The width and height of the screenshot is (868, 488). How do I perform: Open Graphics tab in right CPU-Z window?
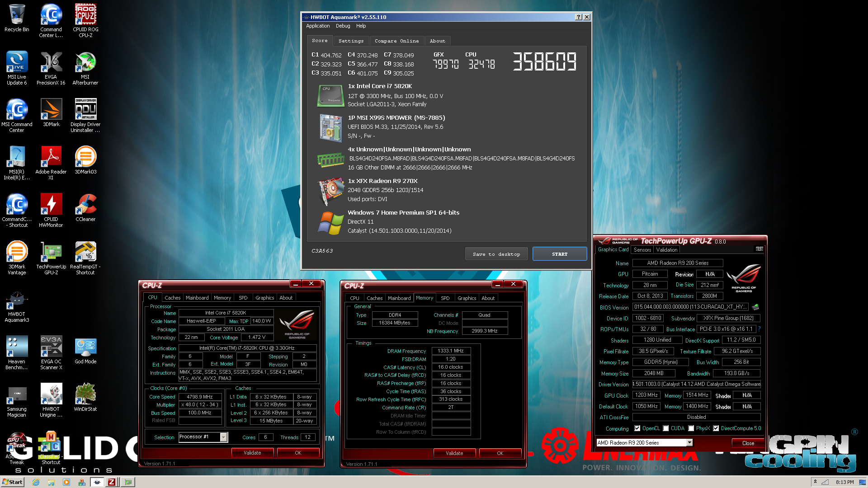pyautogui.click(x=467, y=298)
